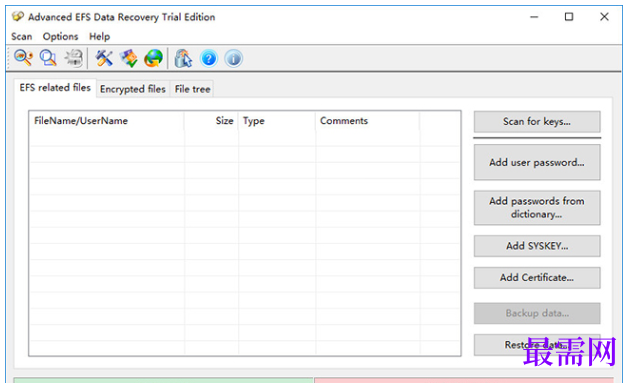Sort by FileName/UserName column header
The width and height of the screenshot is (635, 383).
(x=107, y=121)
